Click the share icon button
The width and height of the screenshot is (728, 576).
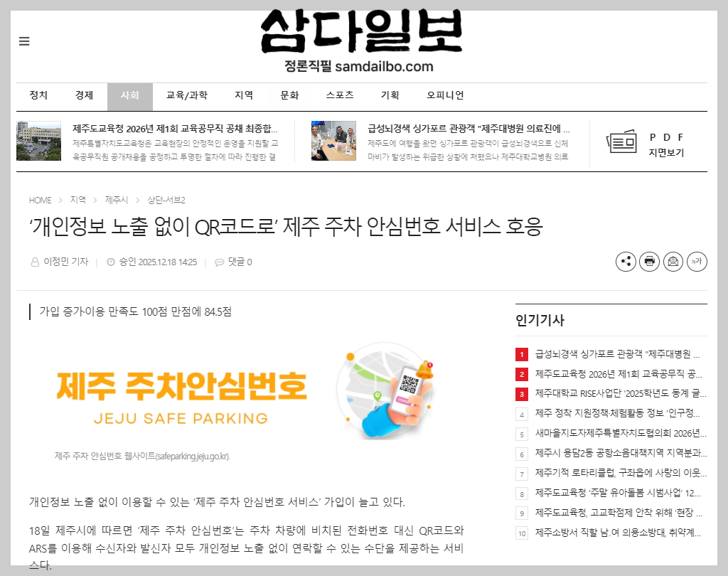626,262
